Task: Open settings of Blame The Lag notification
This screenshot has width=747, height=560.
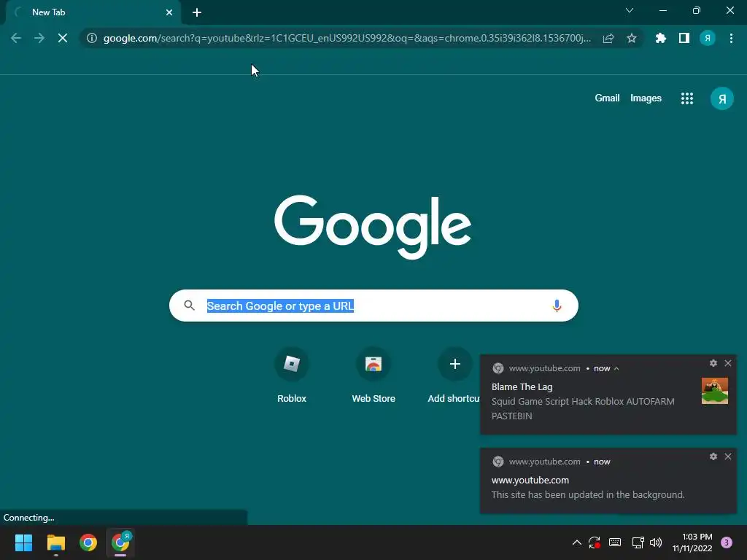Action: pos(713,363)
